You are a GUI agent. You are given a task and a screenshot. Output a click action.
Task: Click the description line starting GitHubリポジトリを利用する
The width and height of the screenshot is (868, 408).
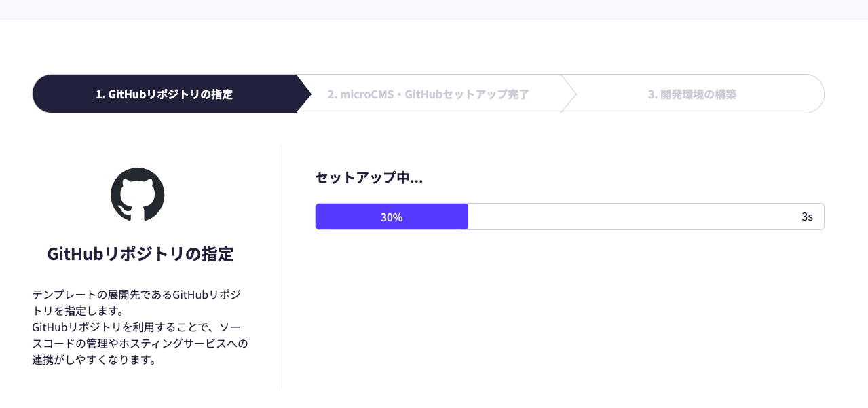140,327
